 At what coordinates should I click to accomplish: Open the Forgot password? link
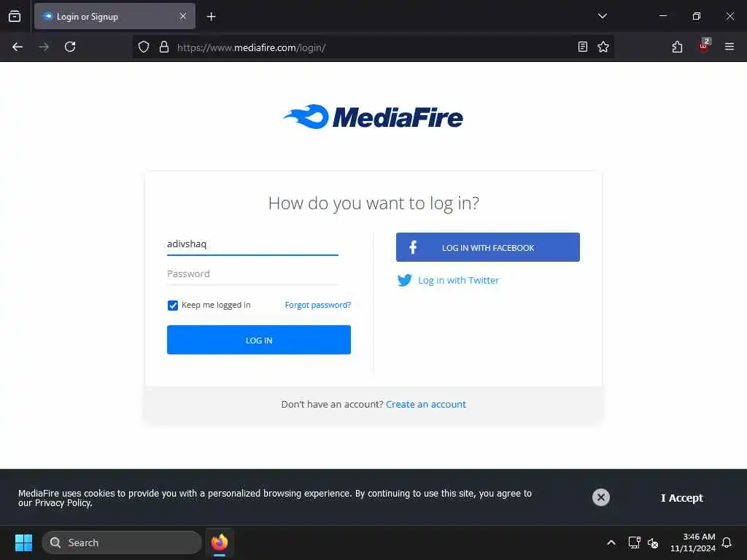pyautogui.click(x=318, y=305)
